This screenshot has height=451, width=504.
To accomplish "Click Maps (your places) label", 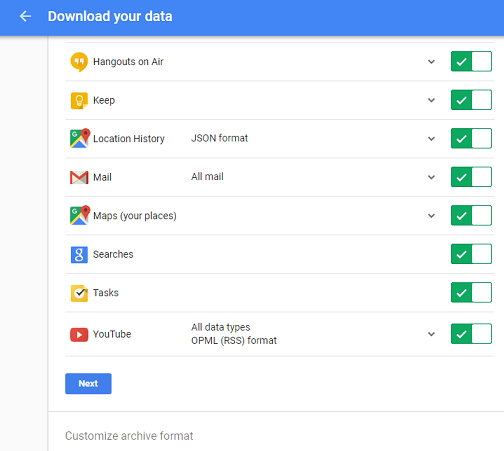I will 135,216.
